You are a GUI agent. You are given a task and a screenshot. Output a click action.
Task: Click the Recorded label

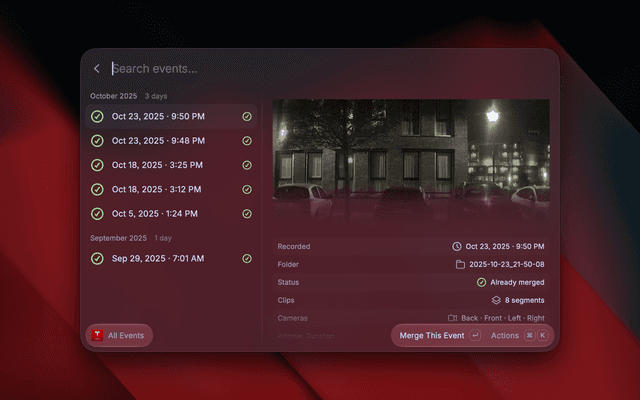[x=294, y=247]
